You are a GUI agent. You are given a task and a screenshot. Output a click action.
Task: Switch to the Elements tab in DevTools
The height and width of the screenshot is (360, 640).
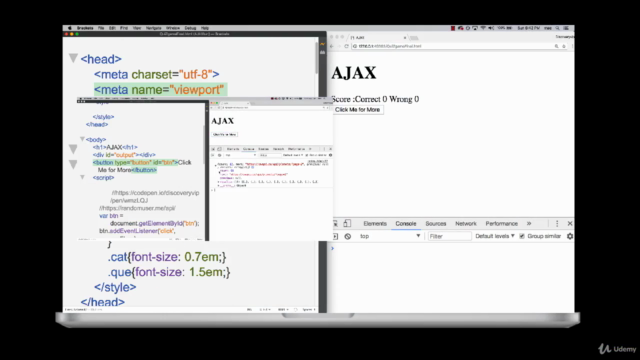[x=375, y=224]
